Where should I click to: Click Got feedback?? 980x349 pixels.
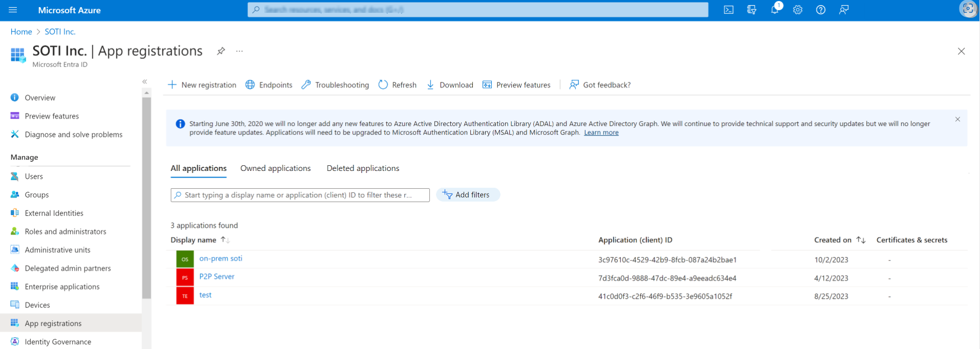coord(600,85)
